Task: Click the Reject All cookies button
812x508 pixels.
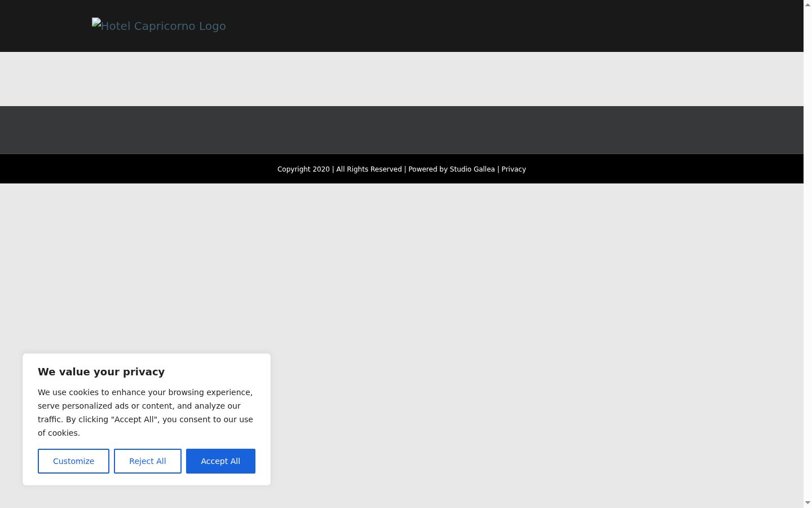Action: click(x=148, y=461)
